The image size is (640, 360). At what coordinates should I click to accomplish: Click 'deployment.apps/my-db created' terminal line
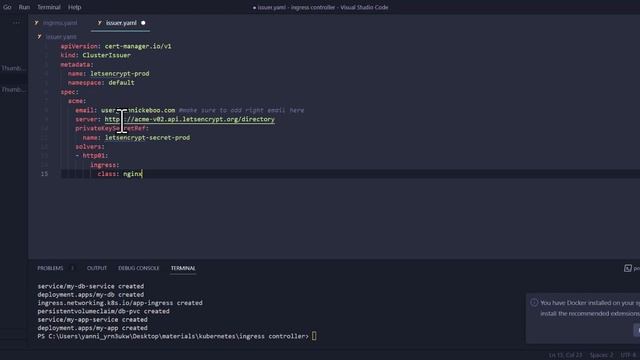[91, 295]
